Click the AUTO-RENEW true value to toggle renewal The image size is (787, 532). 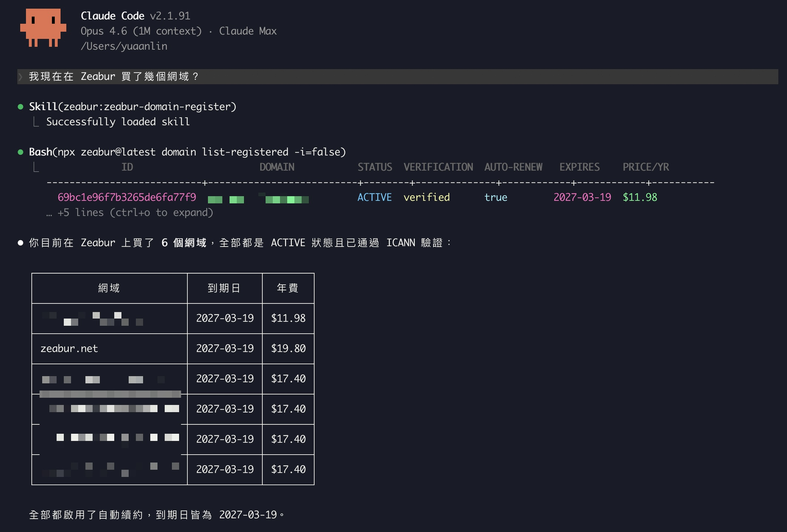click(x=495, y=198)
